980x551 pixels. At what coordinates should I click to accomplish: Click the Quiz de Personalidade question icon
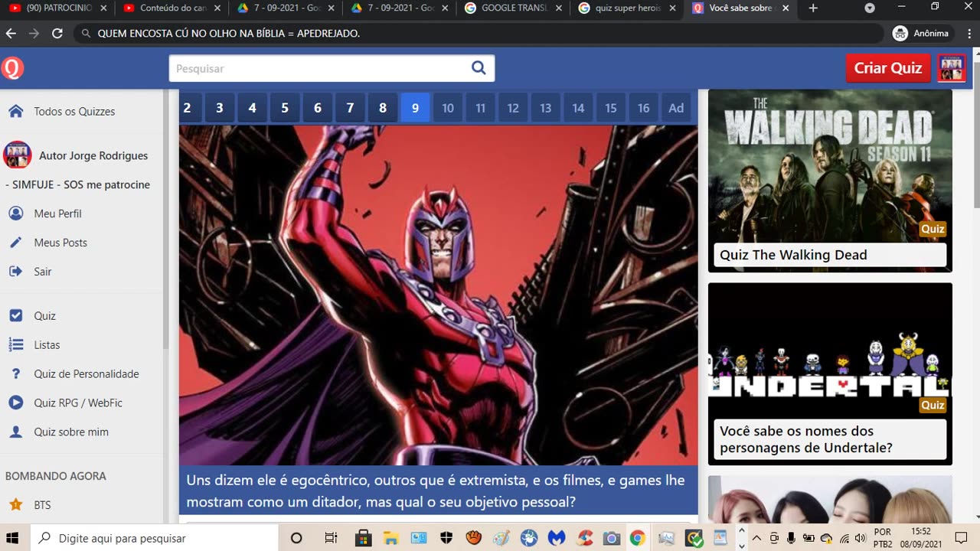[15, 374]
